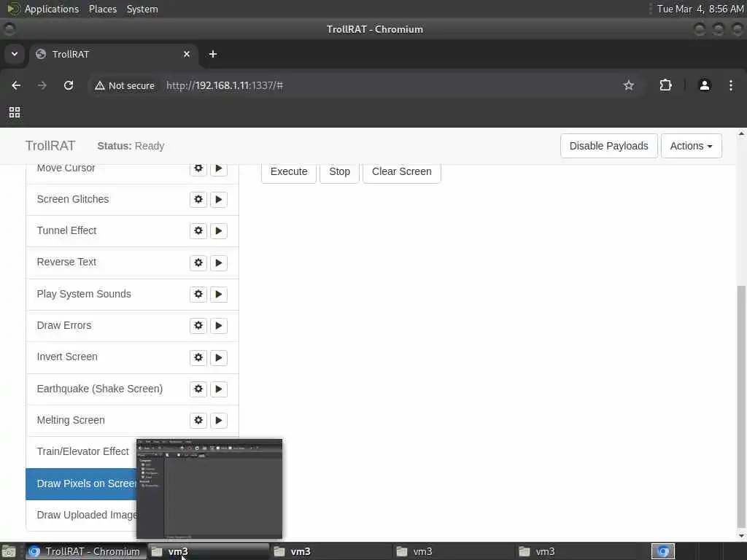The width and height of the screenshot is (747, 560).
Task: Run the Screen Glitches payload
Action: point(219,199)
